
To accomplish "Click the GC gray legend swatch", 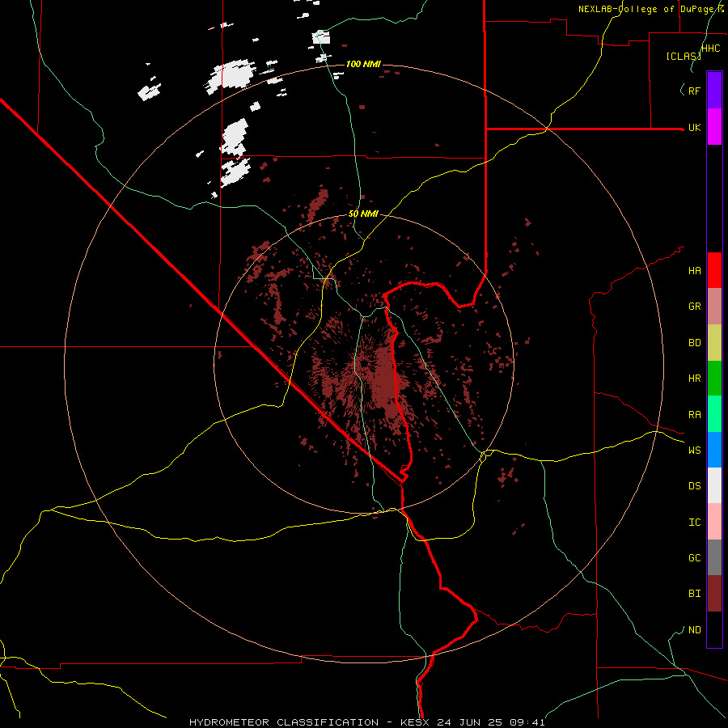I will (x=714, y=557).
